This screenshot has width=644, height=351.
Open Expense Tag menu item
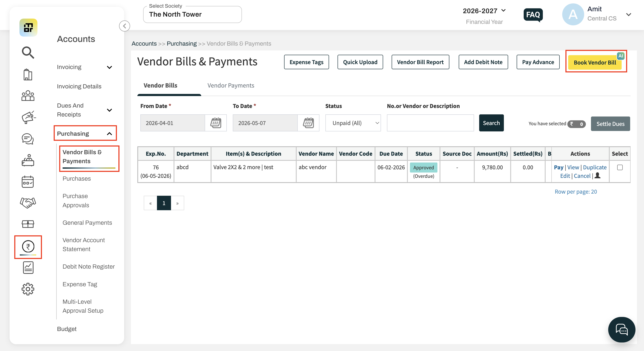click(x=80, y=284)
